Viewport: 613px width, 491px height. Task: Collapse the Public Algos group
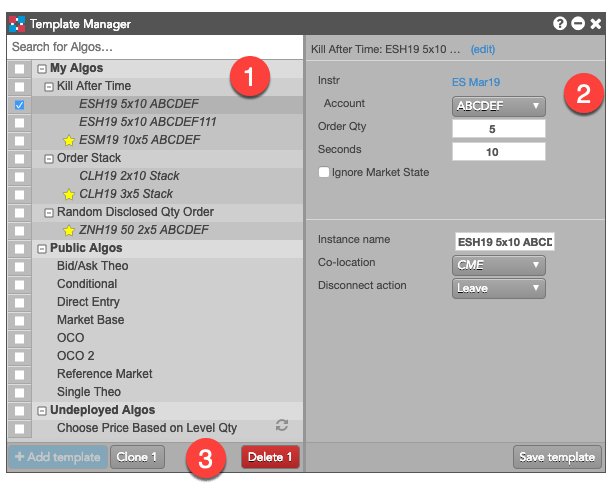(x=41, y=249)
